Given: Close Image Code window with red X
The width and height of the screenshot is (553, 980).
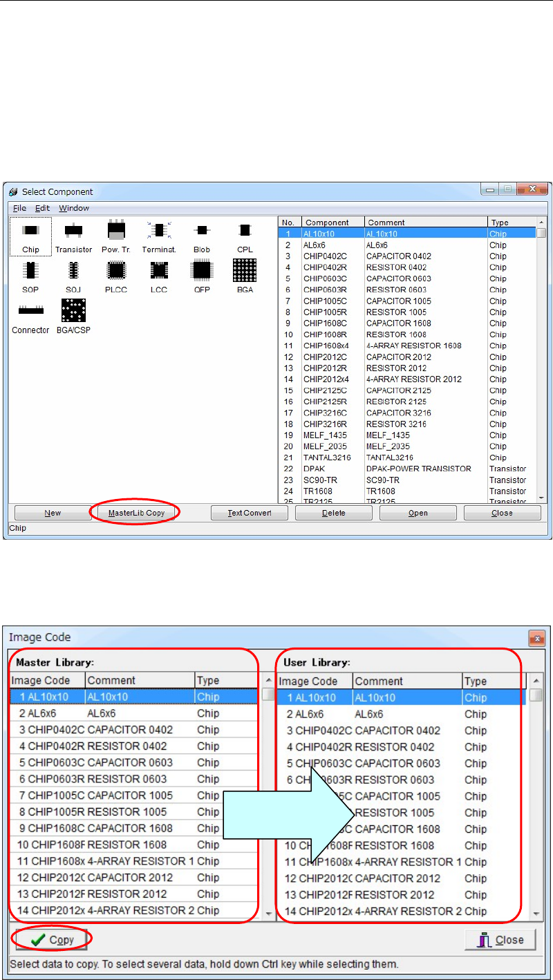Looking at the screenshot, I should [537, 637].
